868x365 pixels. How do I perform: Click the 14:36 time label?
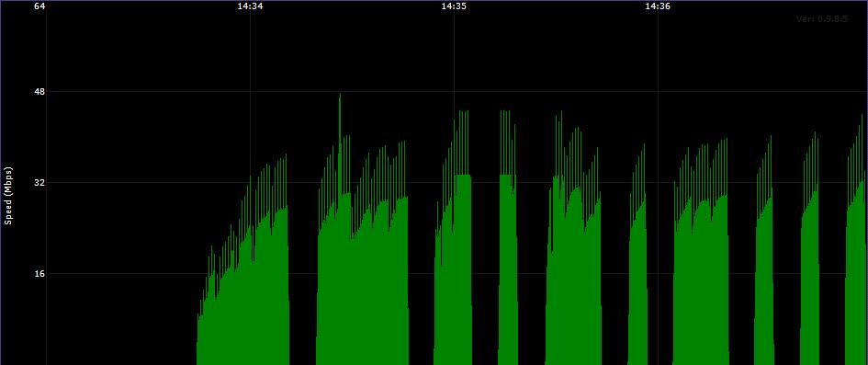(658, 6)
